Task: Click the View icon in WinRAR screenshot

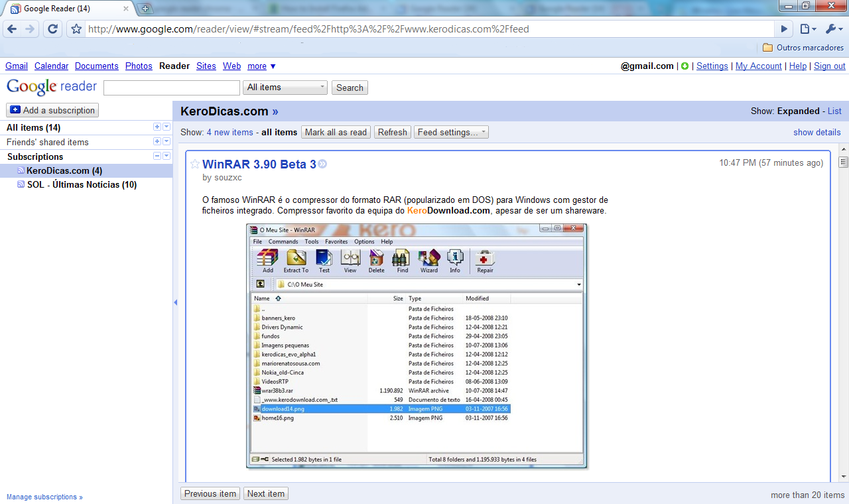Action: pyautogui.click(x=350, y=261)
